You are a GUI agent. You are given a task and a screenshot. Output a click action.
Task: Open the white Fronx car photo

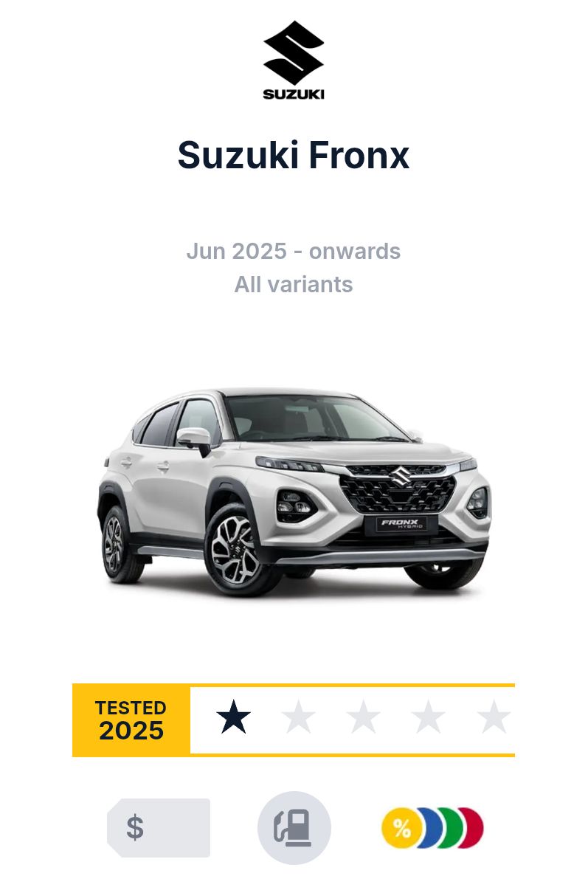tap(294, 493)
